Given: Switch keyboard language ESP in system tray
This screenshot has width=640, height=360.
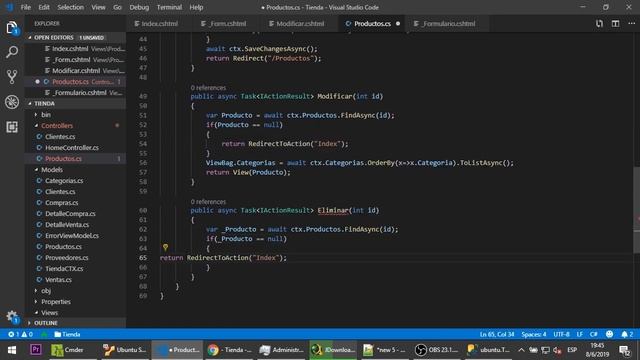Looking at the screenshot, I should [572, 350].
